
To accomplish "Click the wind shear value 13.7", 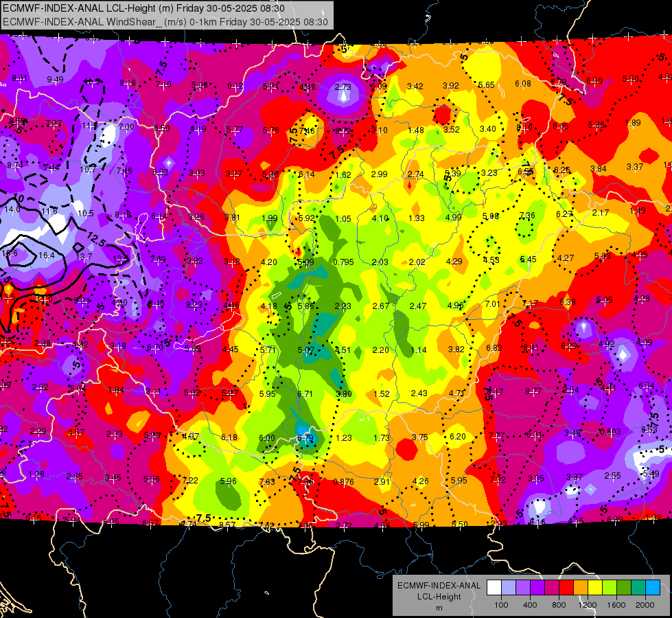I will click(84, 256).
